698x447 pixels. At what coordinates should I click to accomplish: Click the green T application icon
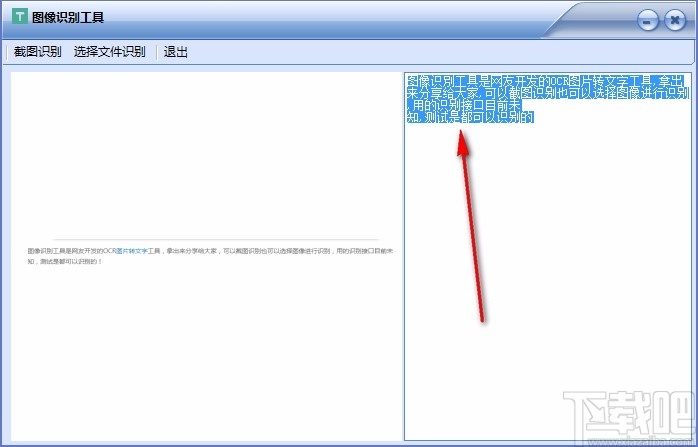point(20,17)
